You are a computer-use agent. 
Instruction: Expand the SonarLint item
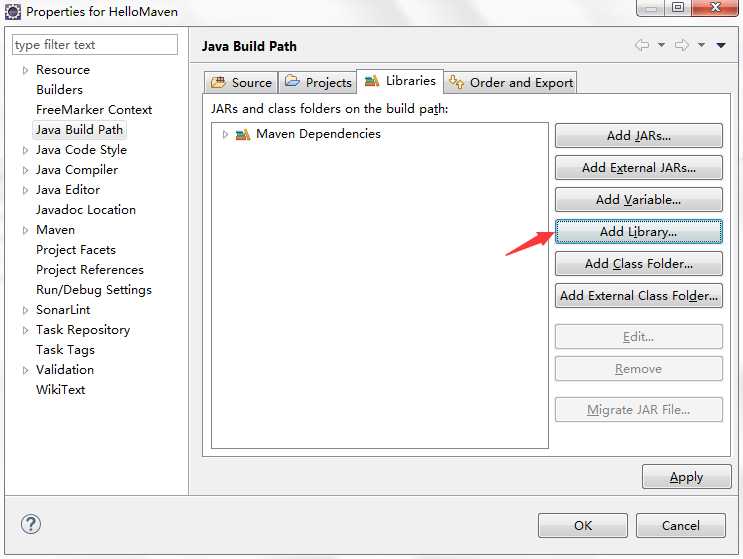(25, 310)
